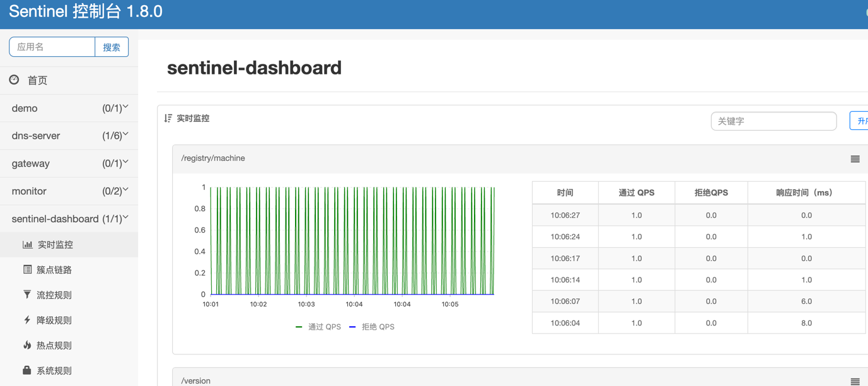This screenshot has height=386, width=868.
Task: Open the /version panel hamburger menu
Action: pos(855,381)
